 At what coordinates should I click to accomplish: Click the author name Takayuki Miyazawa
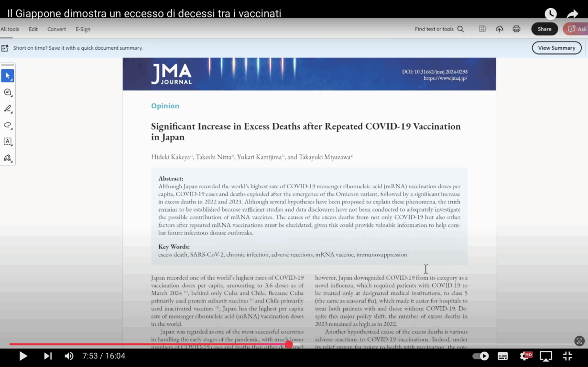pos(325,157)
